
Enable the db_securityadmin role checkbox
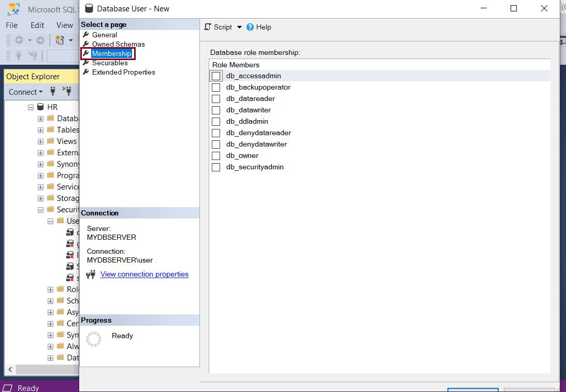point(216,167)
